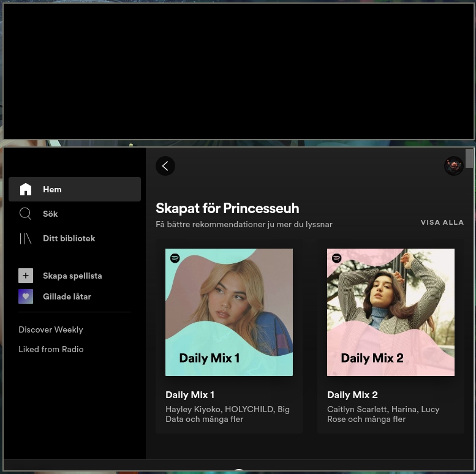476x474 pixels.
Task: Click the plus icon for Skapa spellista
Action: pos(26,276)
